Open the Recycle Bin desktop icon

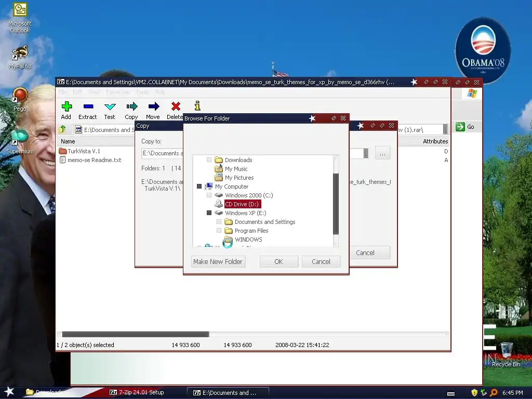[506, 350]
